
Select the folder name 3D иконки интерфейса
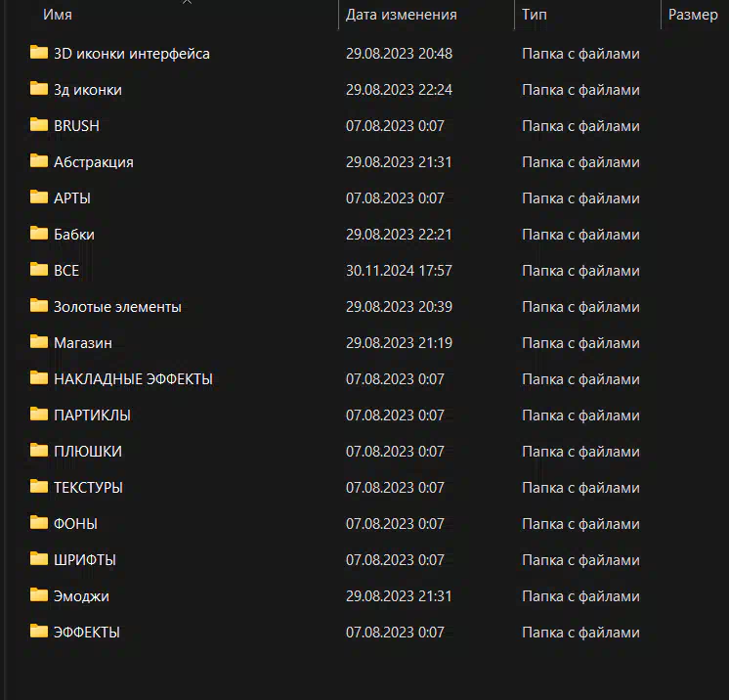132,54
